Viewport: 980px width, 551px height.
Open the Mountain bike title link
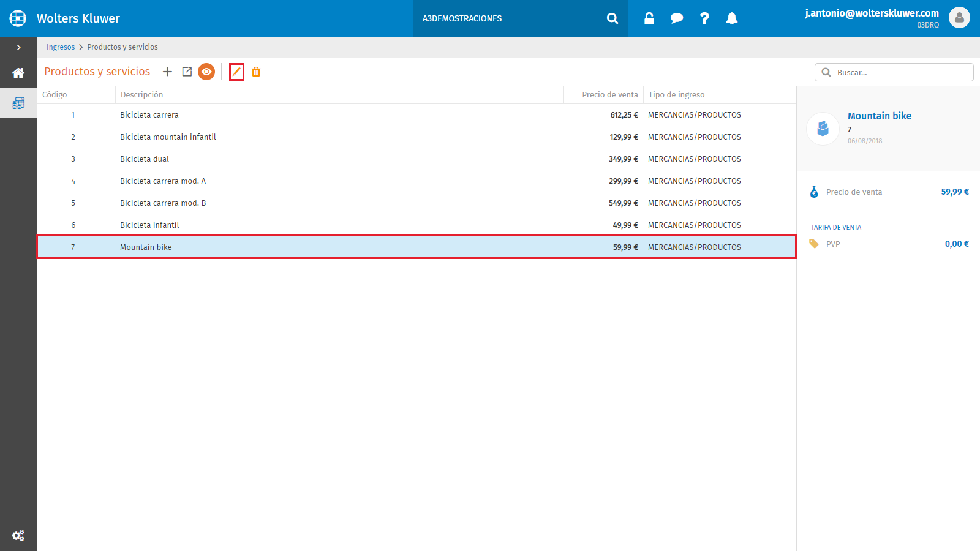tap(880, 116)
